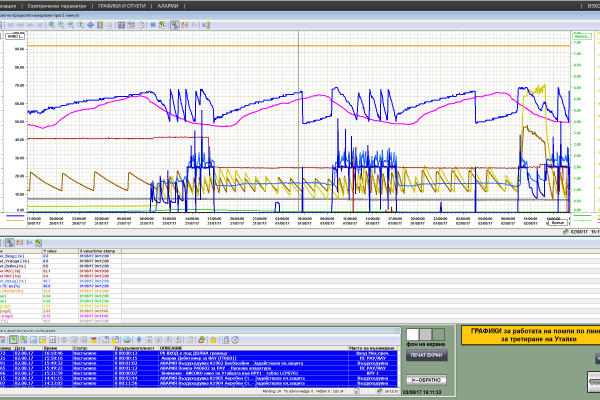The height and width of the screenshot is (400, 600).
Task: Click the connect backup icon in trend toolbar
Action: click(205, 25)
